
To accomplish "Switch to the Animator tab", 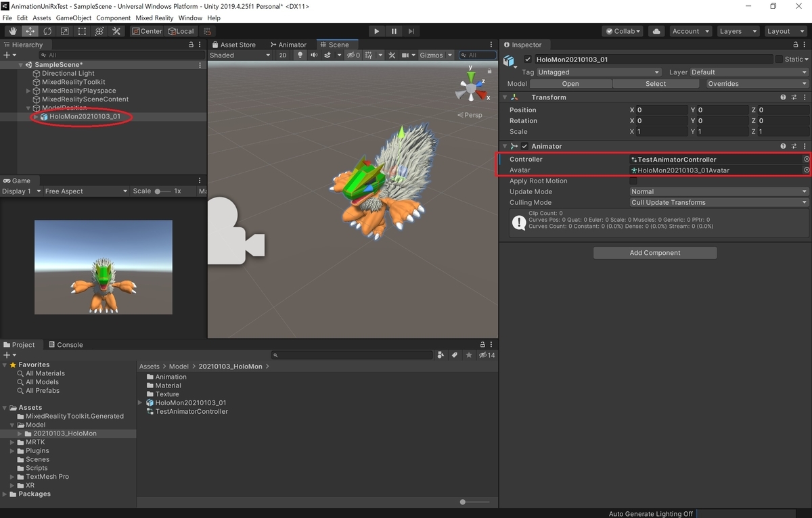I will pyautogui.click(x=288, y=45).
